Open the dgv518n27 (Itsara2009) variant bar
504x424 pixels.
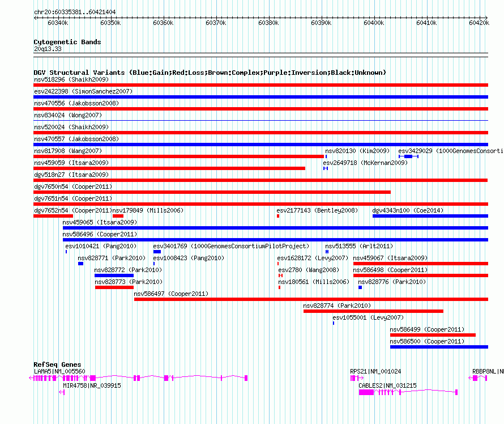tap(260, 180)
